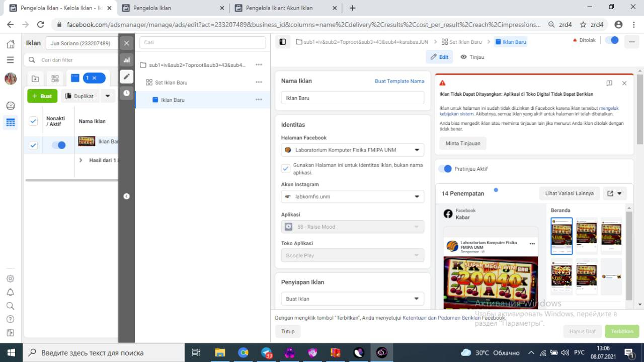
Task: Select the campaigns table grid icon
Action: tap(10, 122)
